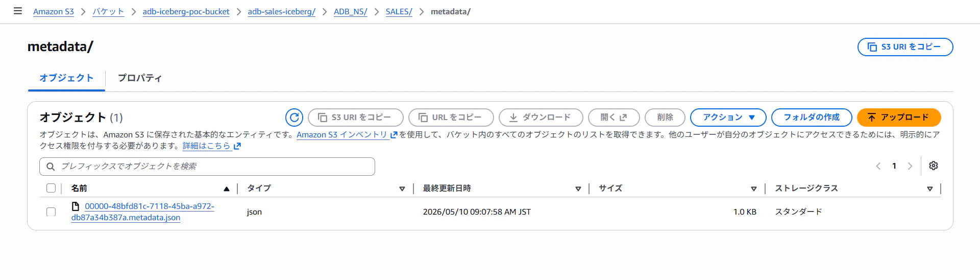Sort by サイズ column arrow

pyautogui.click(x=754, y=189)
